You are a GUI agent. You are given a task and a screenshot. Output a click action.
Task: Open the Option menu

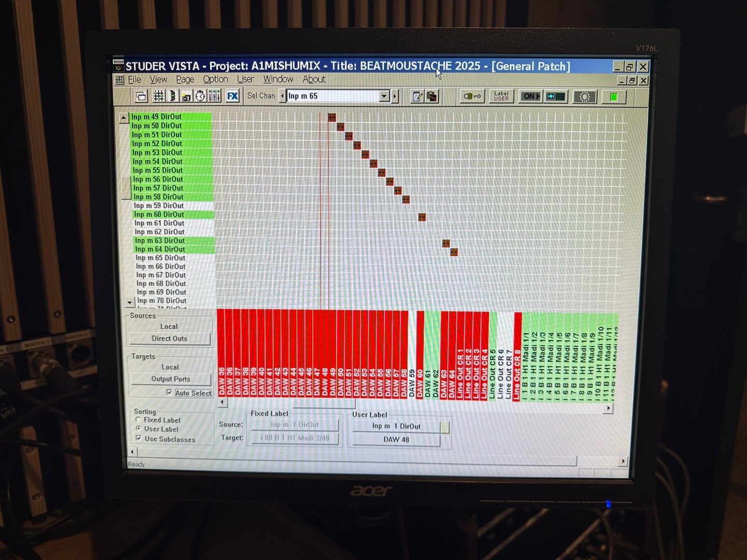215,79
